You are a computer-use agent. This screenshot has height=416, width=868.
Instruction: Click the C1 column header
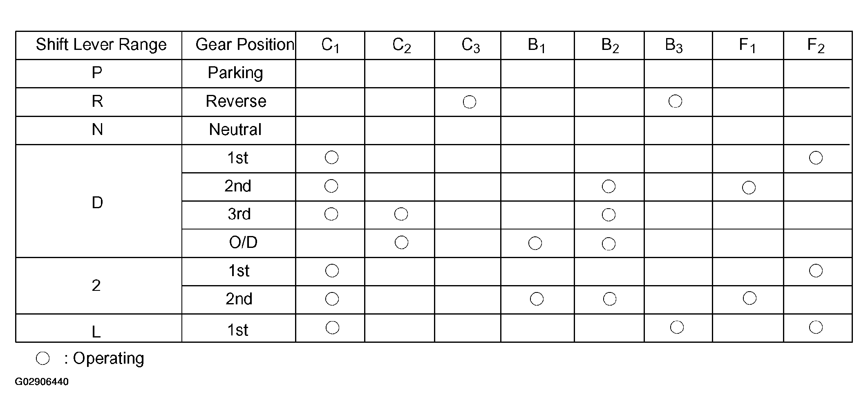click(x=330, y=45)
